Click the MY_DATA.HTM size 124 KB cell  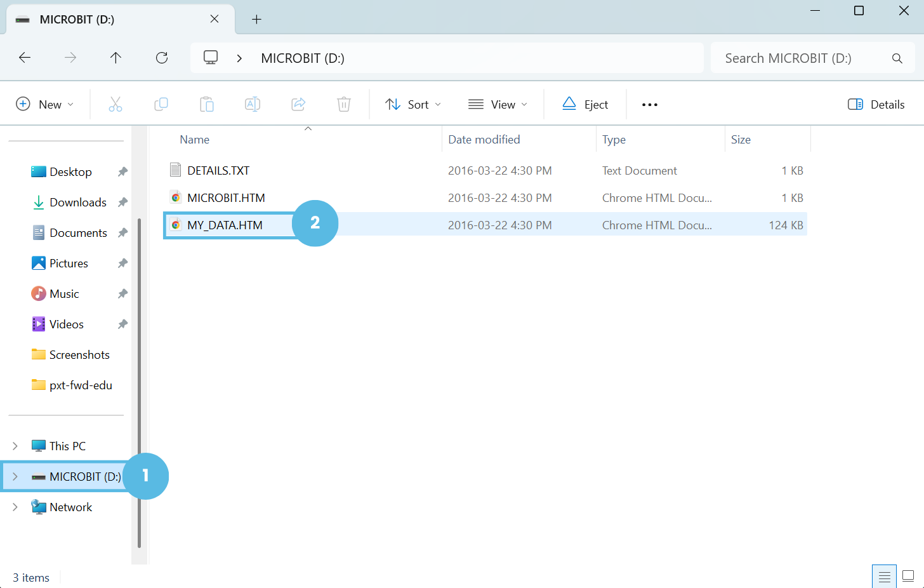[x=786, y=225]
